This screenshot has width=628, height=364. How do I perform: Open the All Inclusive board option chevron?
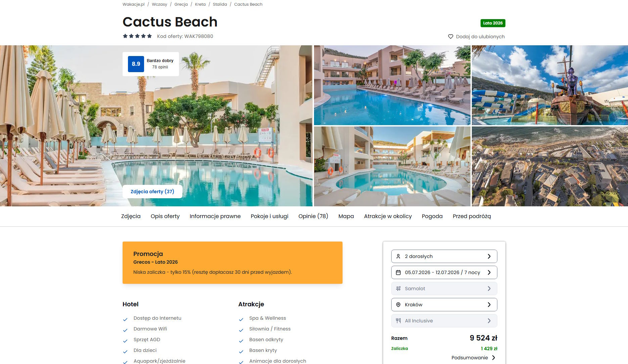(x=489, y=321)
